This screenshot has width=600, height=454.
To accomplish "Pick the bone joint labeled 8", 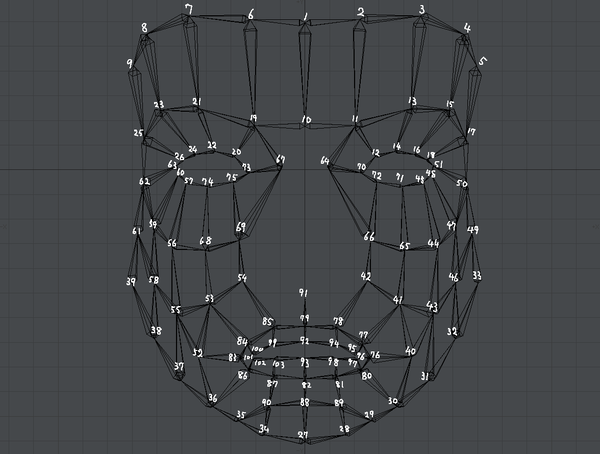I will [x=144, y=28].
